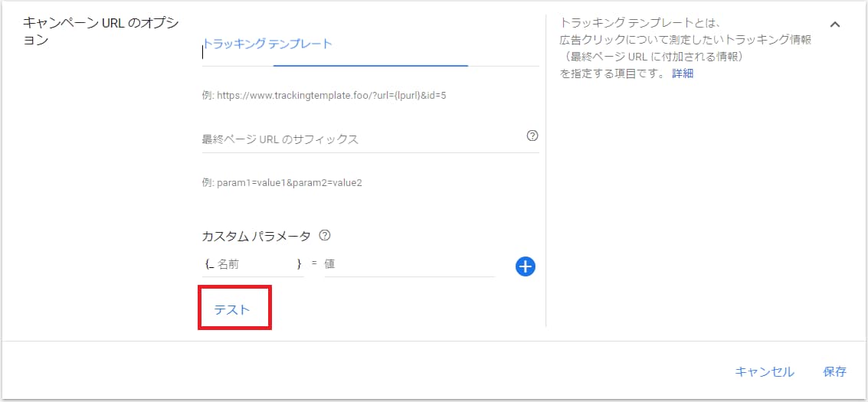The height and width of the screenshot is (402, 868).
Task: Click the closing brace after 名前 field
Action: tap(299, 264)
